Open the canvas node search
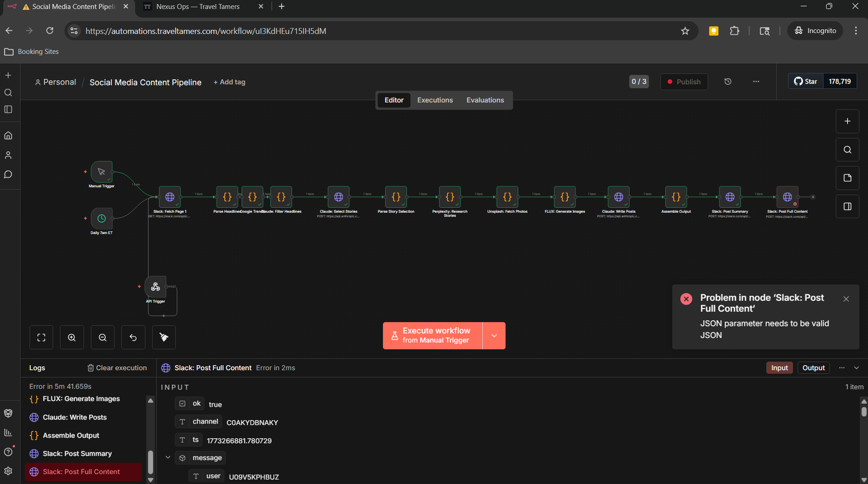This screenshot has width=868, height=484. coord(847,150)
